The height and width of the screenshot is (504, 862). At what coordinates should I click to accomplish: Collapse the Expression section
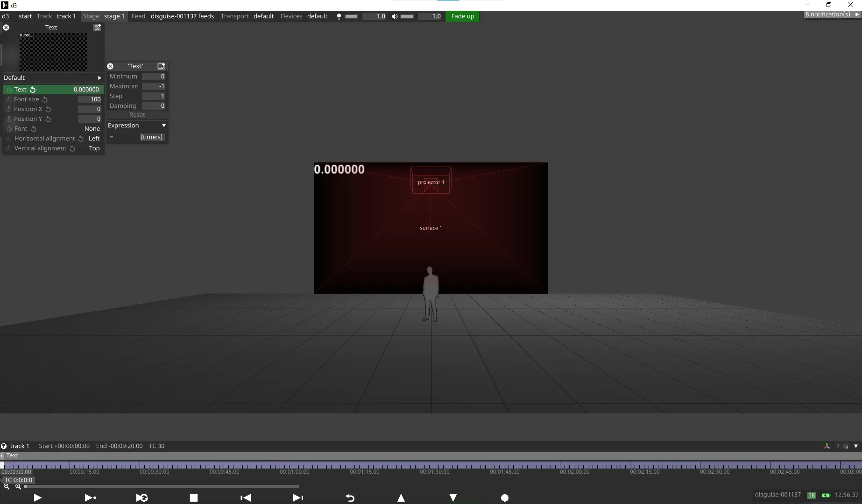click(163, 126)
